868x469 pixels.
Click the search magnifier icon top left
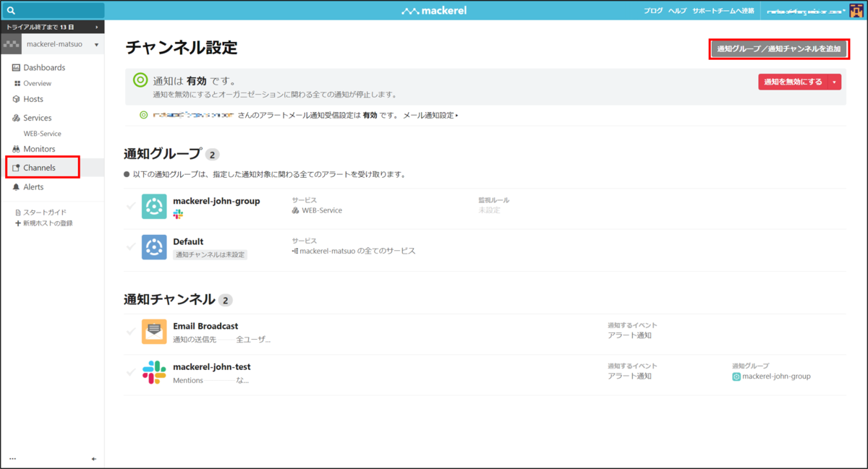pyautogui.click(x=10, y=10)
